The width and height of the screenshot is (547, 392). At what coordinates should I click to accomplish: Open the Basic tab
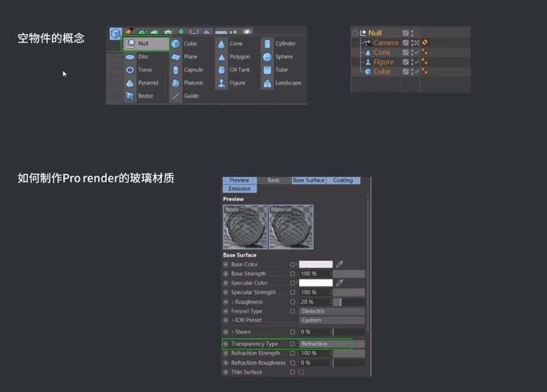point(274,180)
